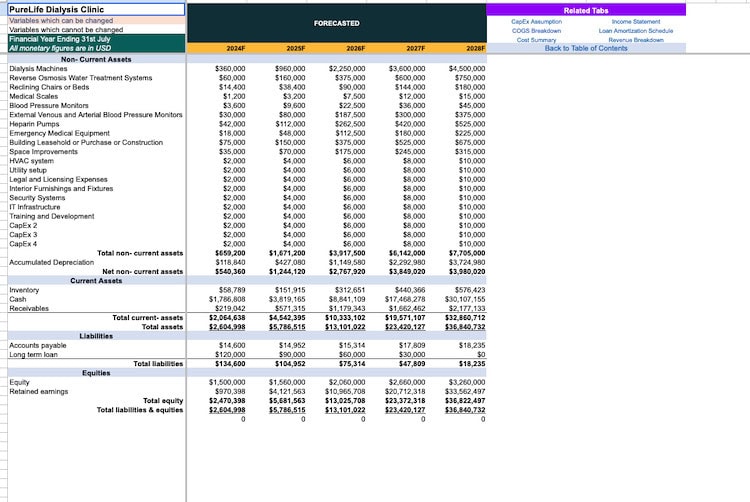Click Cash 2028F value $30,107,155
The image size is (750, 502).
point(465,299)
